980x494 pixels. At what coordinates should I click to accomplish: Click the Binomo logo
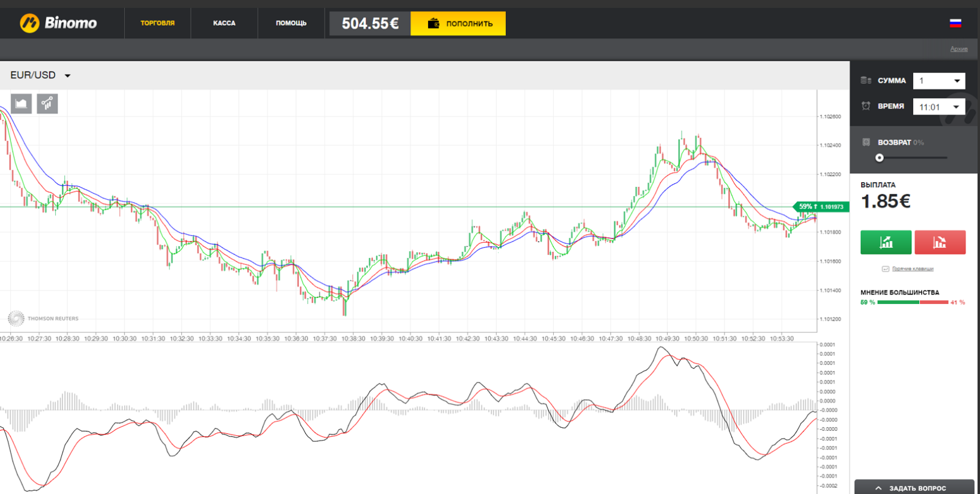click(58, 23)
